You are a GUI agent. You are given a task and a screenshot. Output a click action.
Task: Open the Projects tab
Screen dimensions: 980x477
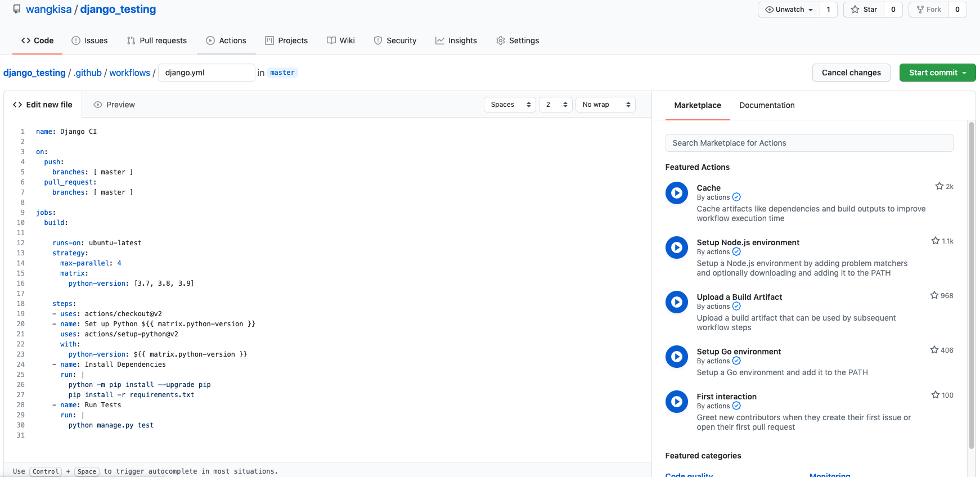tap(286, 40)
